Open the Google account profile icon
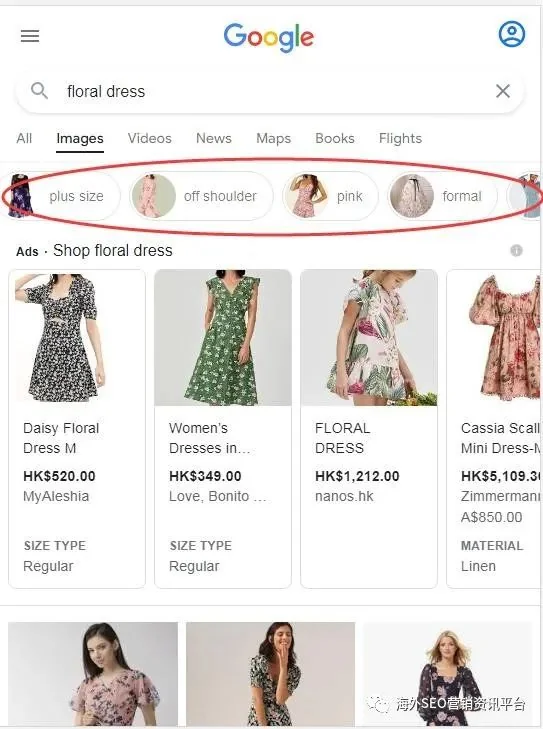The width and height of the screenshot is (543, 729). click(512, 34)
